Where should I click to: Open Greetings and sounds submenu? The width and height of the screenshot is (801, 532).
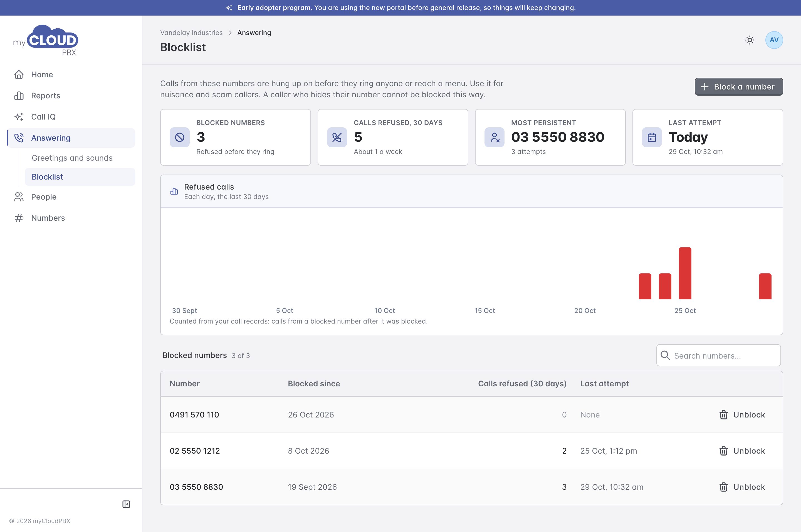pos(80,158)
